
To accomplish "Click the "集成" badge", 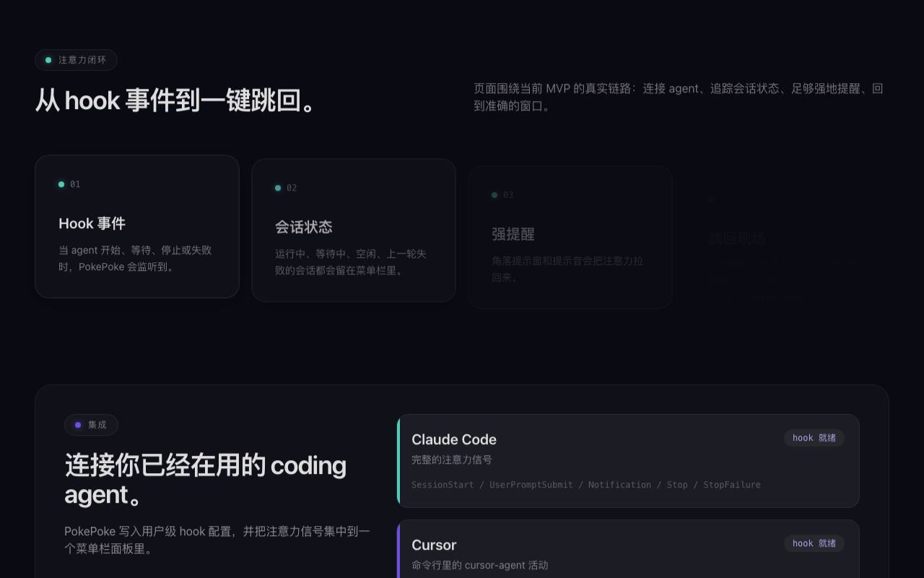I will 91,425.
